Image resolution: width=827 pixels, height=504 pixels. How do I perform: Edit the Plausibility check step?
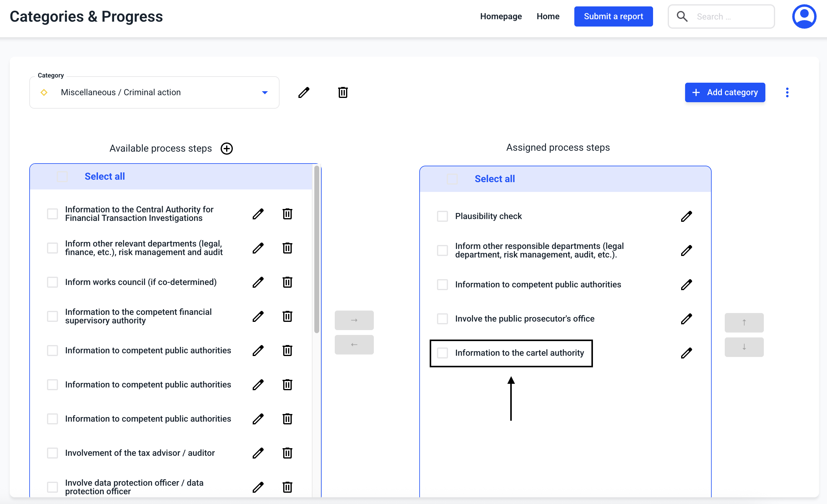click(x=686, y=216)
